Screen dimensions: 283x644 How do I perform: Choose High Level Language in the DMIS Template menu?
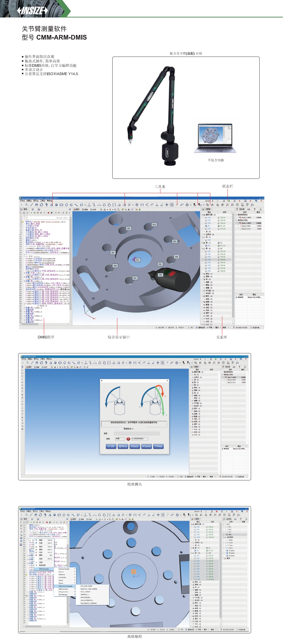click(65, 586)
